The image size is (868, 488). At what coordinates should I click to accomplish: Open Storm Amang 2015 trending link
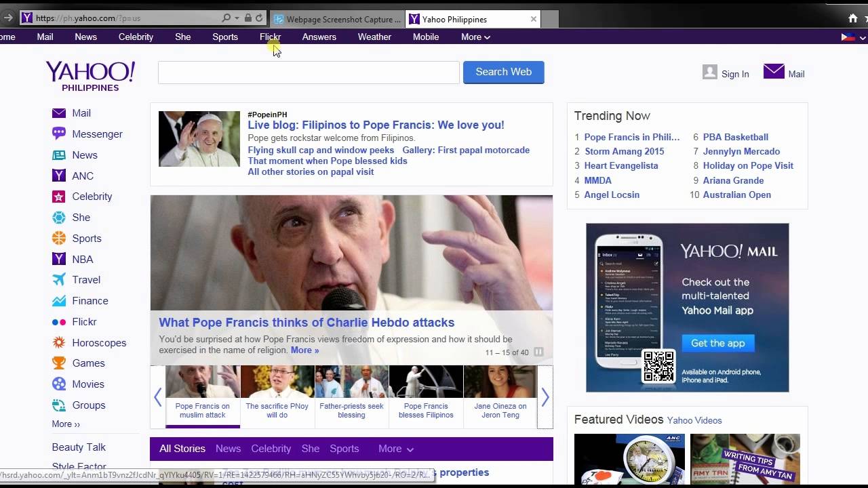click(625, 151)
